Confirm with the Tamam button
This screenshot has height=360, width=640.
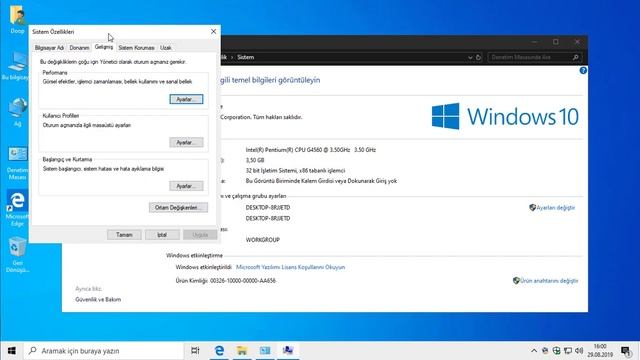click(x=124, y=235)
